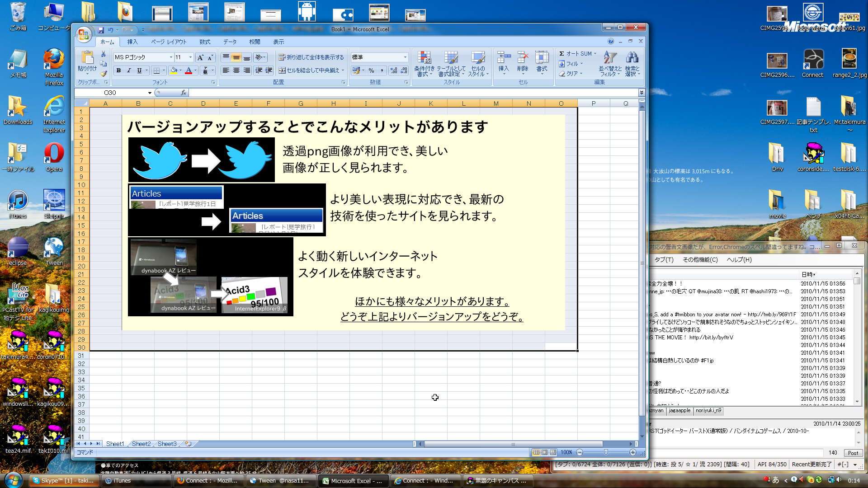Viewport: 868px width, 488px height.
Task: Open ヘルプ(H) menu in Tween window
Action: click(x=739, y=260)
